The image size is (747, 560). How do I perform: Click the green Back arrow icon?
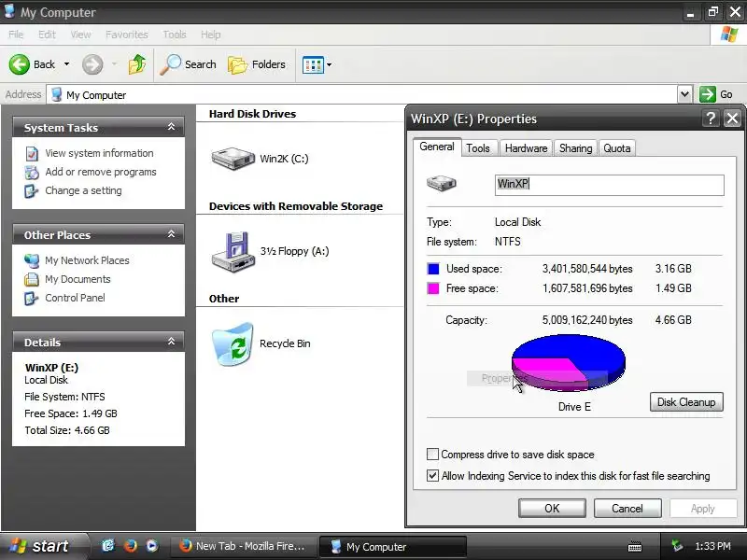[19, 64]
